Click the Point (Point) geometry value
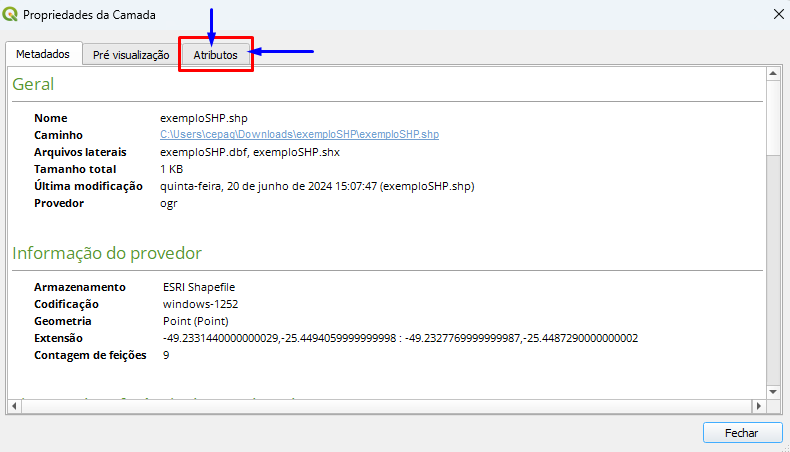This screenshot has width=790, height=452. click(195, 321)
